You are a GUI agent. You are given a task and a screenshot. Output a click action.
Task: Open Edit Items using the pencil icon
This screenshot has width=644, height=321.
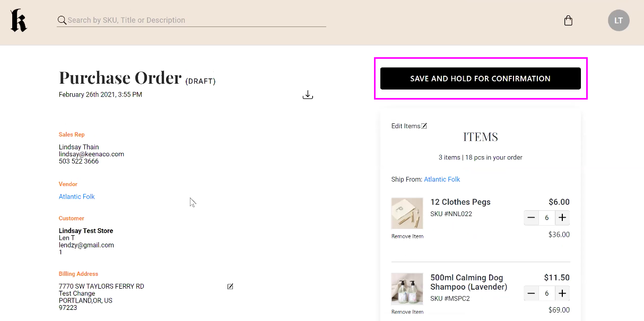pyautogui.click(x=424, y=125)
